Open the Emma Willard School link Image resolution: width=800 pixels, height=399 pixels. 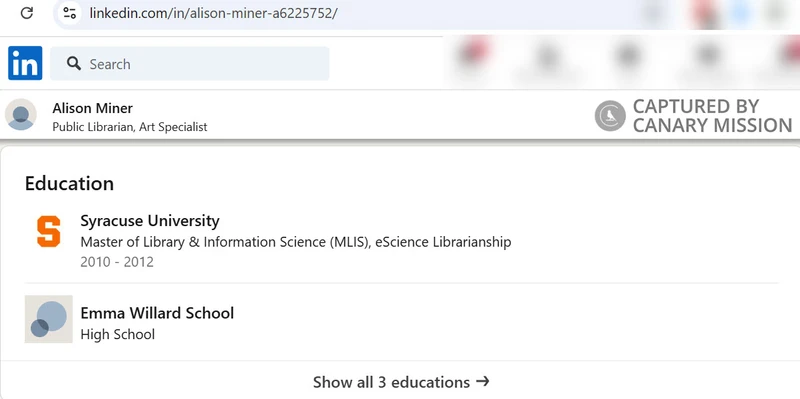click(x=157, y=313)
